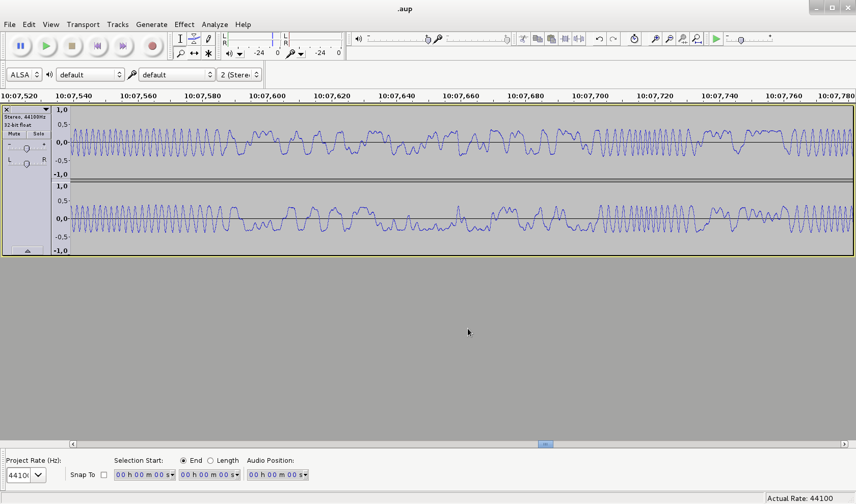Viewport: 856px width, 504px height.
Task: Open the Project Rate dropdown
Action: 39,475
